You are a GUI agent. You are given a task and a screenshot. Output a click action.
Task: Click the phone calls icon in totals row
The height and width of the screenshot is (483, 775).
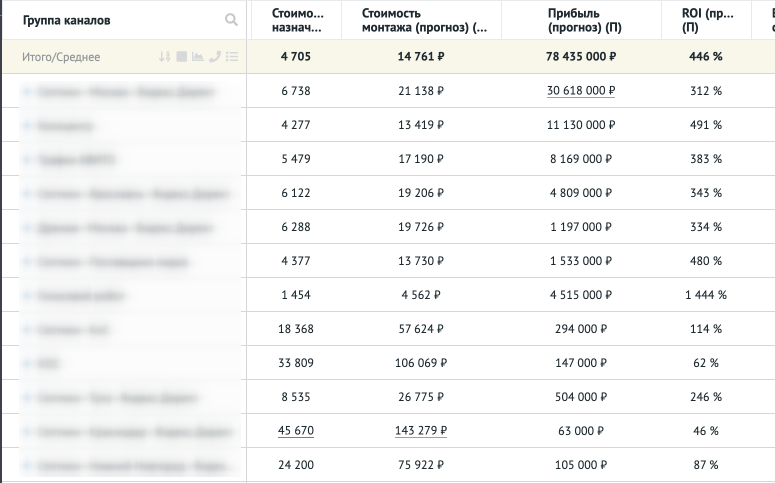(x=214, y=57)
